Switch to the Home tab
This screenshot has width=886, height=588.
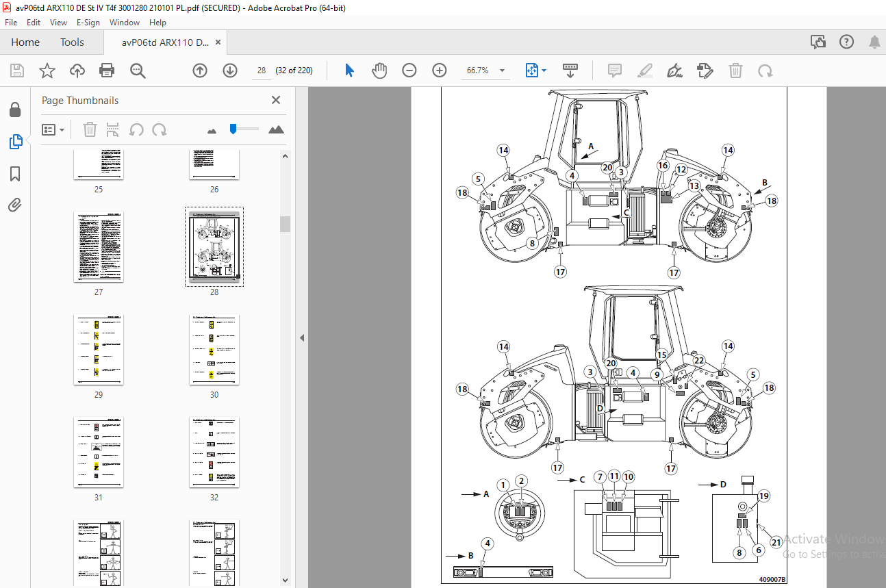(x=25, y=42)
